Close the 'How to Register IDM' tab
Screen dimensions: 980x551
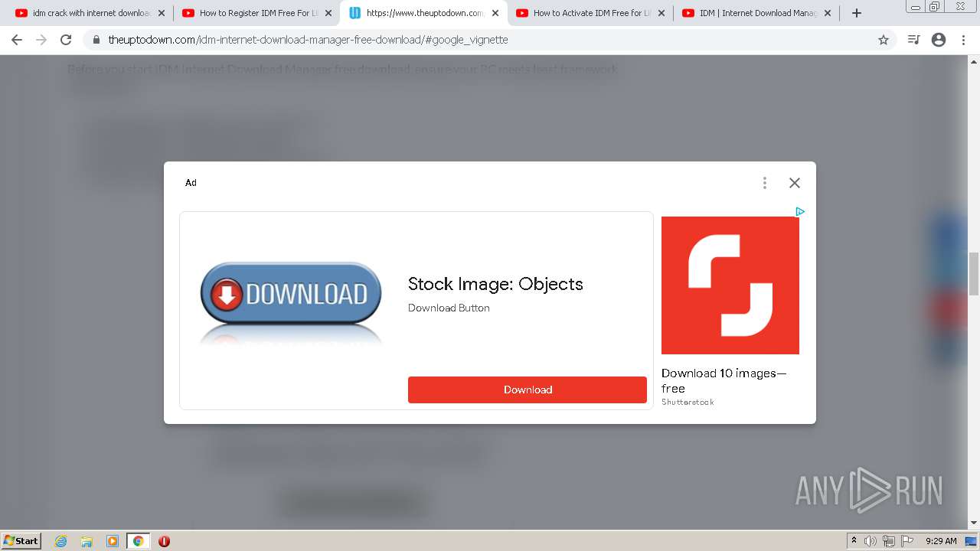click(328, 13)
